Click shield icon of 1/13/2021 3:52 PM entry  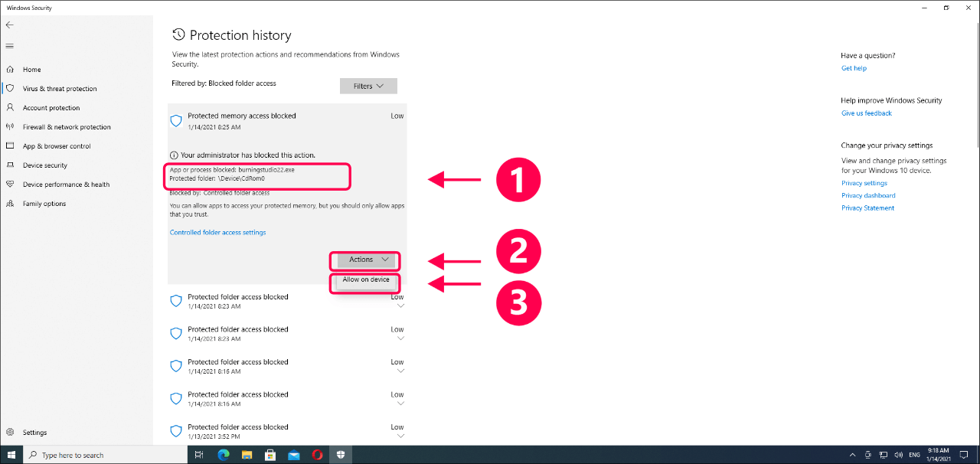(x=175, y=431)
